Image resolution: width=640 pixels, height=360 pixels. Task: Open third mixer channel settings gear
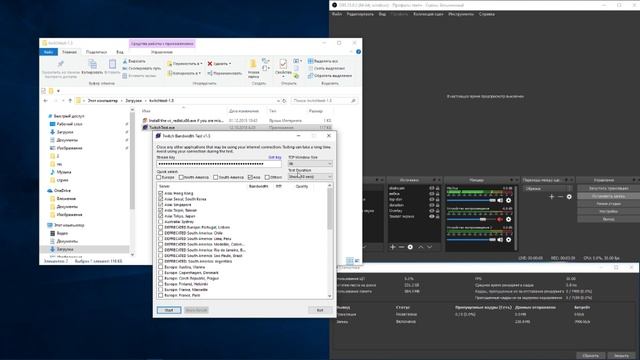click(509, 240)
